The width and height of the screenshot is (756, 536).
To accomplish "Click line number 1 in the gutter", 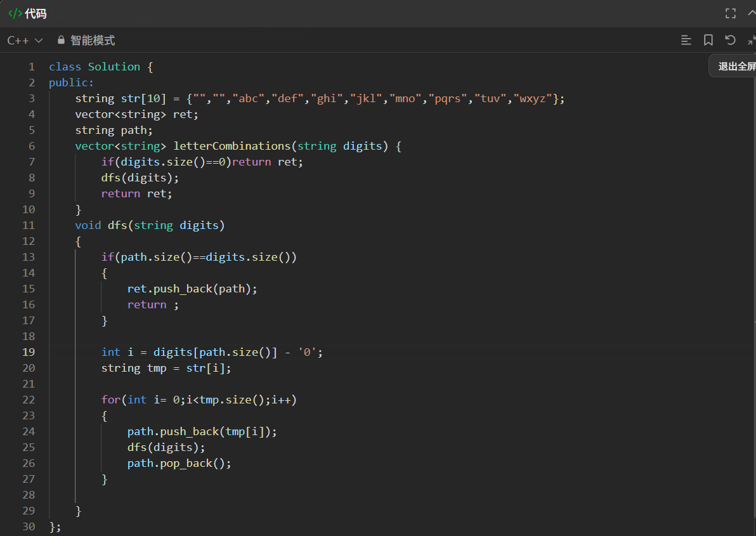I will [x=32, y=67].
